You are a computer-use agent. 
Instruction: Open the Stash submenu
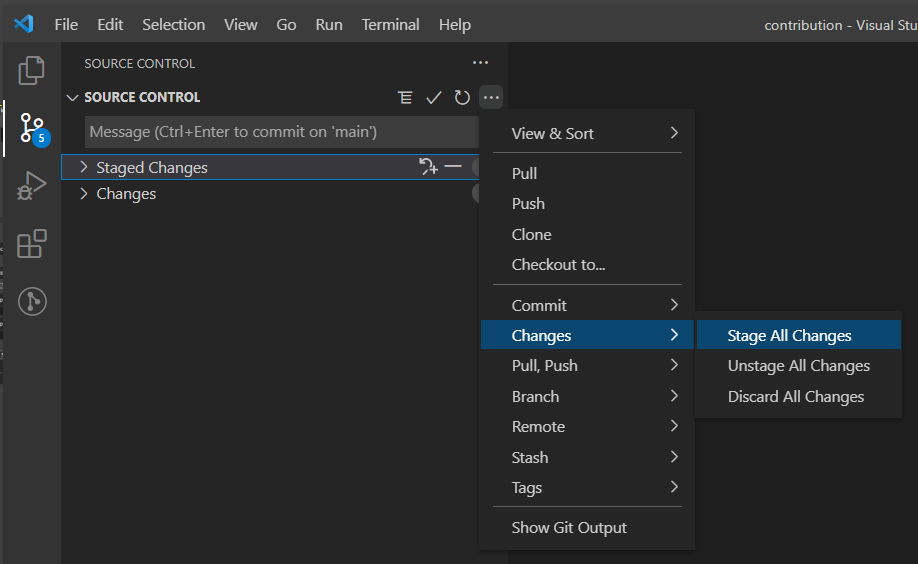coord(587,457)
